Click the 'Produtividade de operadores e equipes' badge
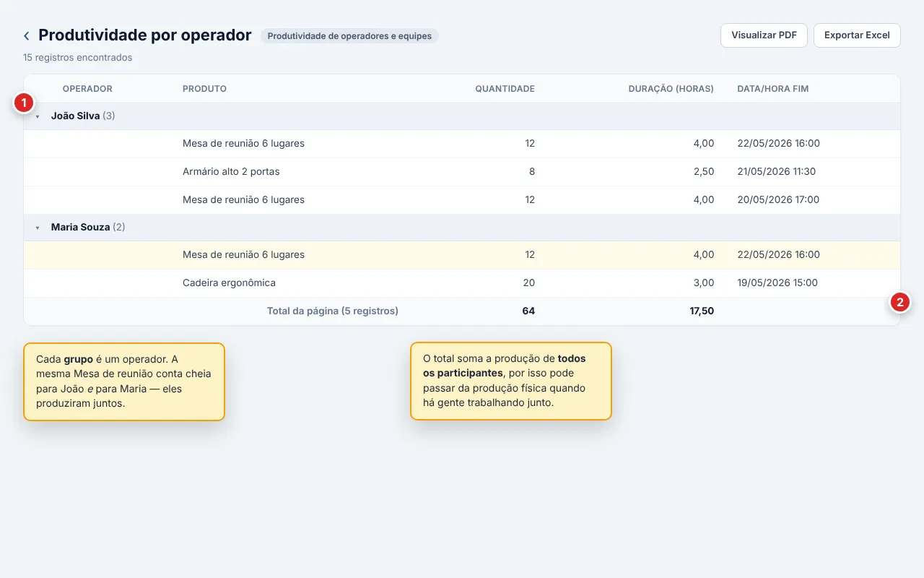The image size is (924, 578). tap(349, 36)
